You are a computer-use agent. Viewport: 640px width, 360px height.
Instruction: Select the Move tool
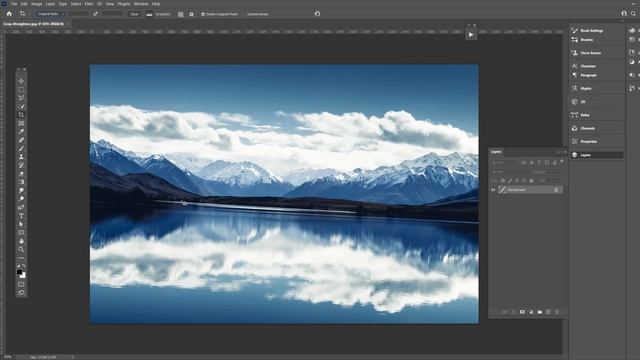(21, 81)
